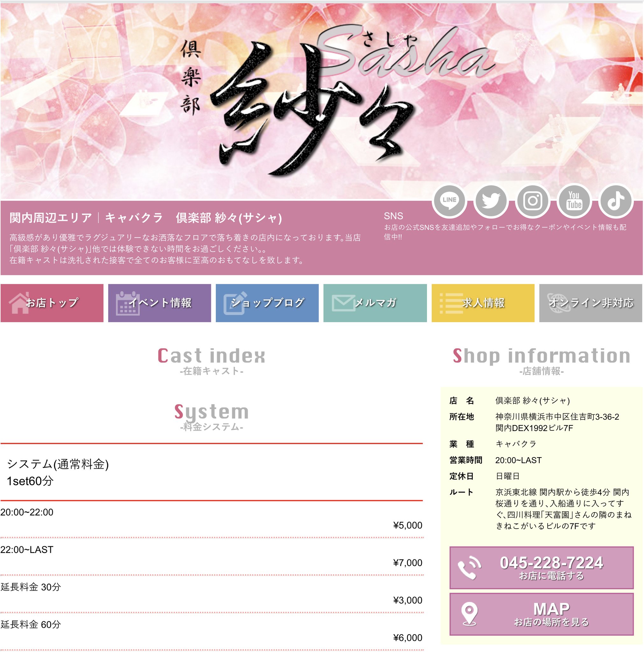The image size is (644, 652).
Task: Click the pencil note icon on ショップブログ
Action: (x=235, y=303)
